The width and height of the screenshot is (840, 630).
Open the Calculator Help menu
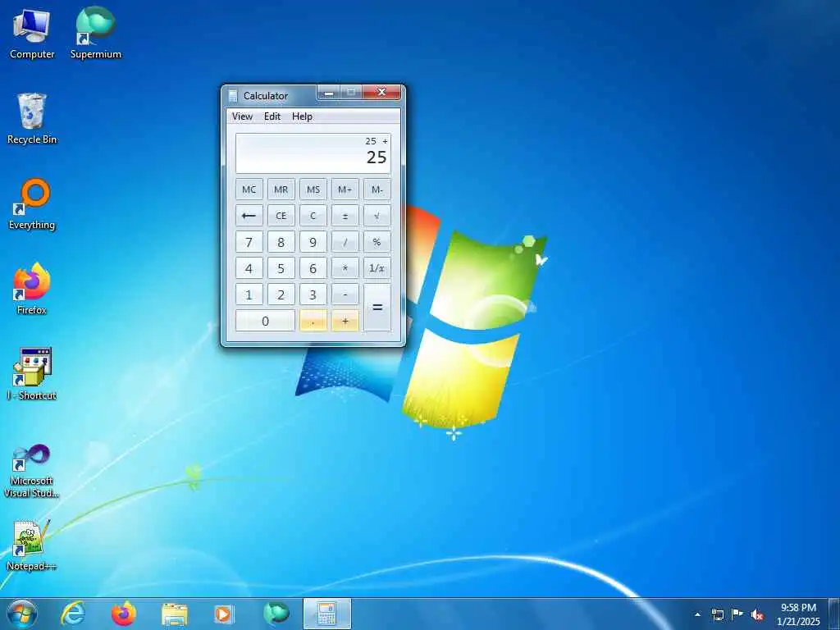302,116
